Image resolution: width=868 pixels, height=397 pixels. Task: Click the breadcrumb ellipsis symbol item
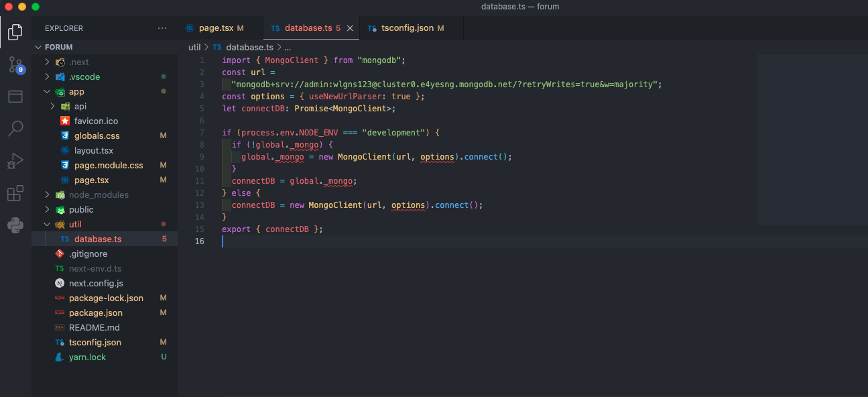point(288,47)
